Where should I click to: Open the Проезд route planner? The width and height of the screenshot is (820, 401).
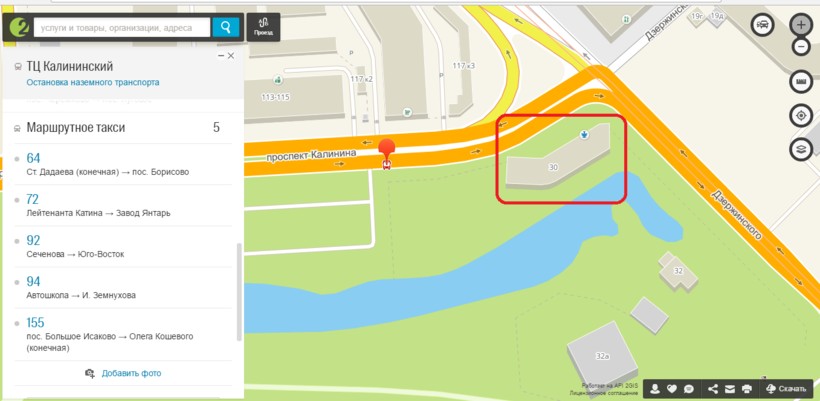tap(263, 27)
